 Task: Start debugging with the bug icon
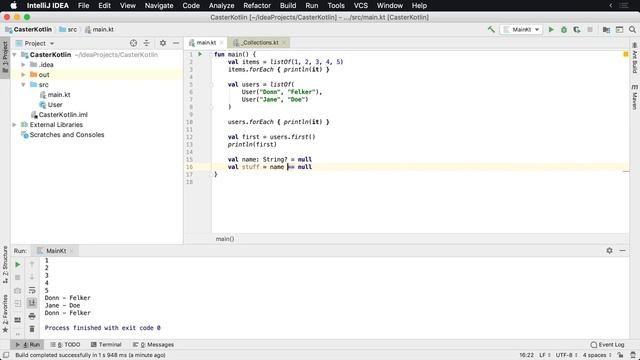tap(564, 29)
